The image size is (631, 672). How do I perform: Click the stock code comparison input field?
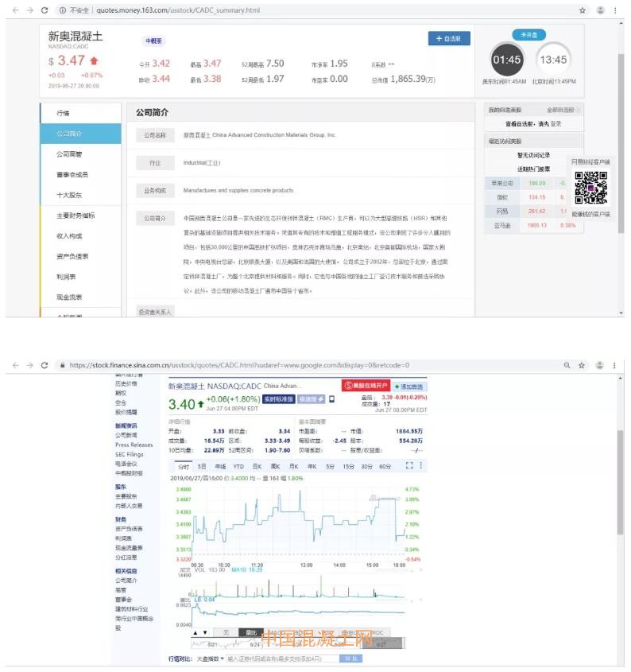tap(283, 658)
